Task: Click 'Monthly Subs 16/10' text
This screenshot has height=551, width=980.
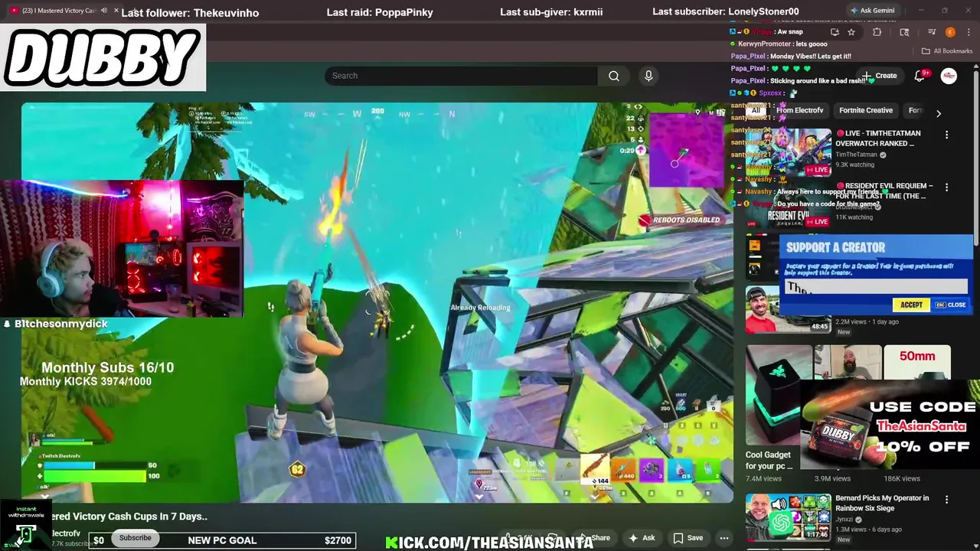Action: [x=107, y=367]
